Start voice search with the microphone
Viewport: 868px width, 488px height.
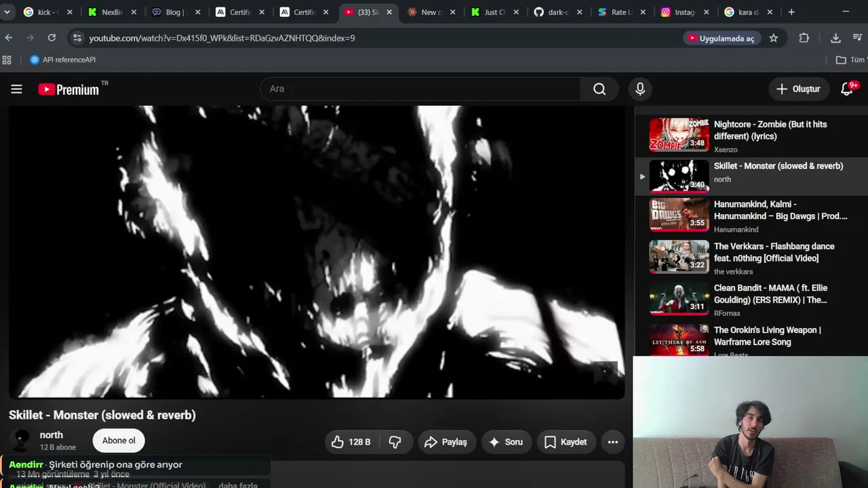pyautogui.click(x=640, y=89)
